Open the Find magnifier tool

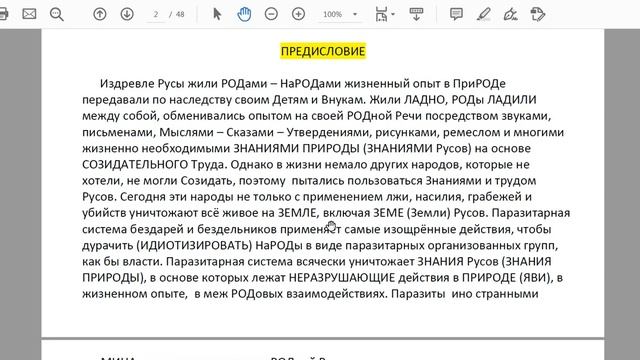[57, 14]
